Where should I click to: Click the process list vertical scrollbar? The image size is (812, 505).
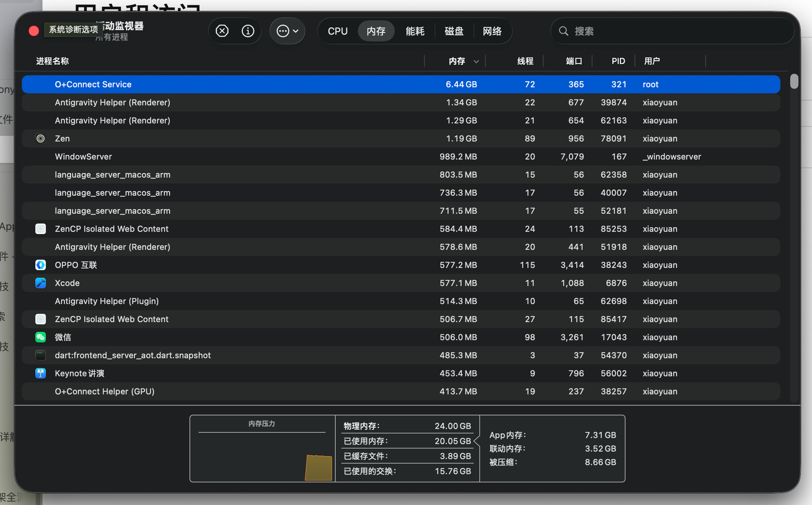pos(794,81)
